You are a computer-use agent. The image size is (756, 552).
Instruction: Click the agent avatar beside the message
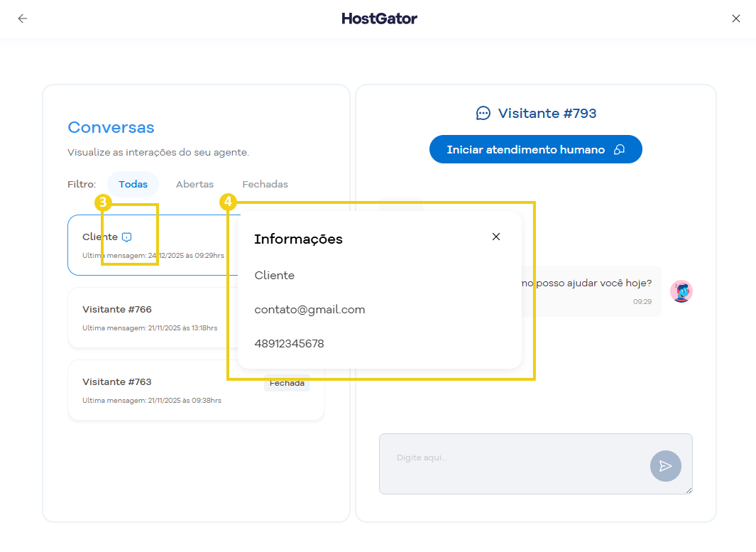coord(681,291)
